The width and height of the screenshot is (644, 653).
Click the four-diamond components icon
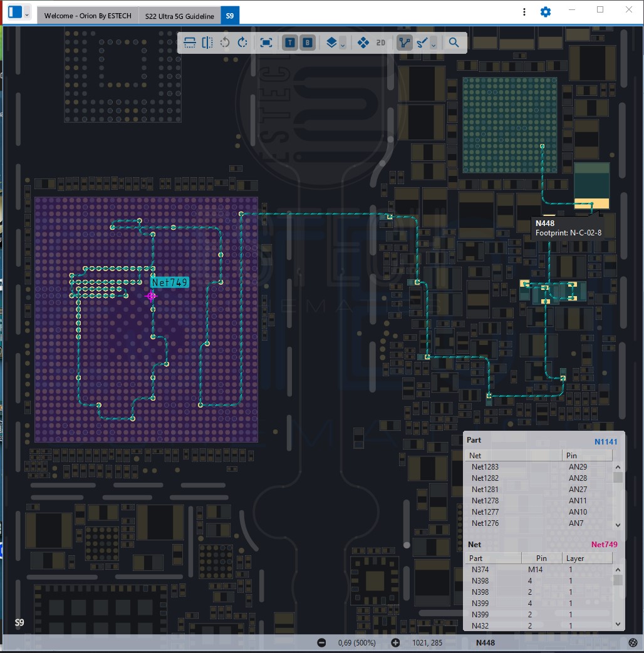363,43
